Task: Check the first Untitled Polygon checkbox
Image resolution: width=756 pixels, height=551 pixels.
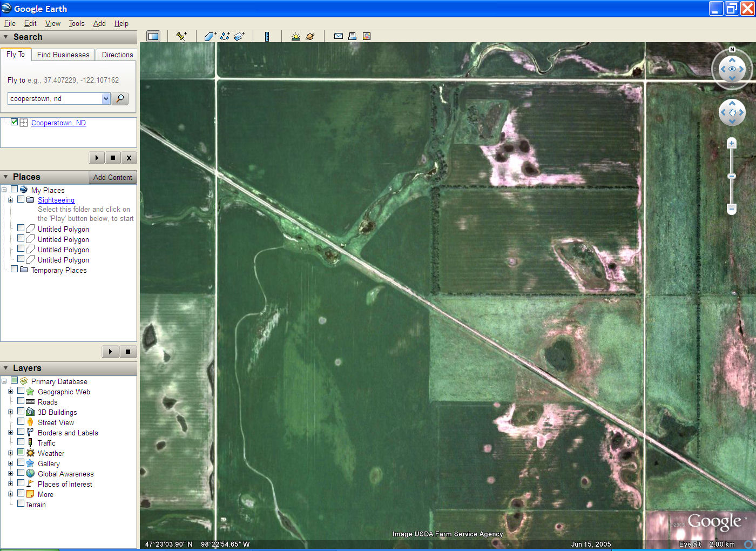Action: (x=21, y=229)
